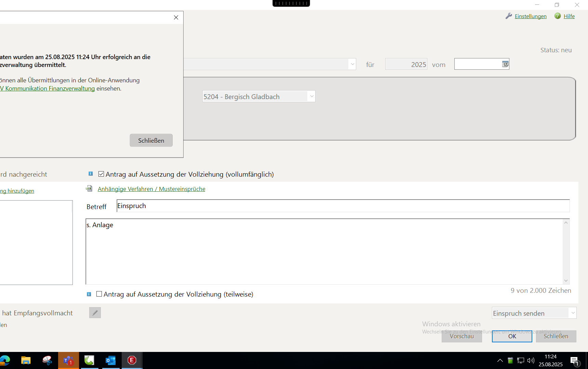Enable Aussetzung der Vollziehung (teilweise)
The width and height of the screenshot is (588, 369).
point(99,294)
